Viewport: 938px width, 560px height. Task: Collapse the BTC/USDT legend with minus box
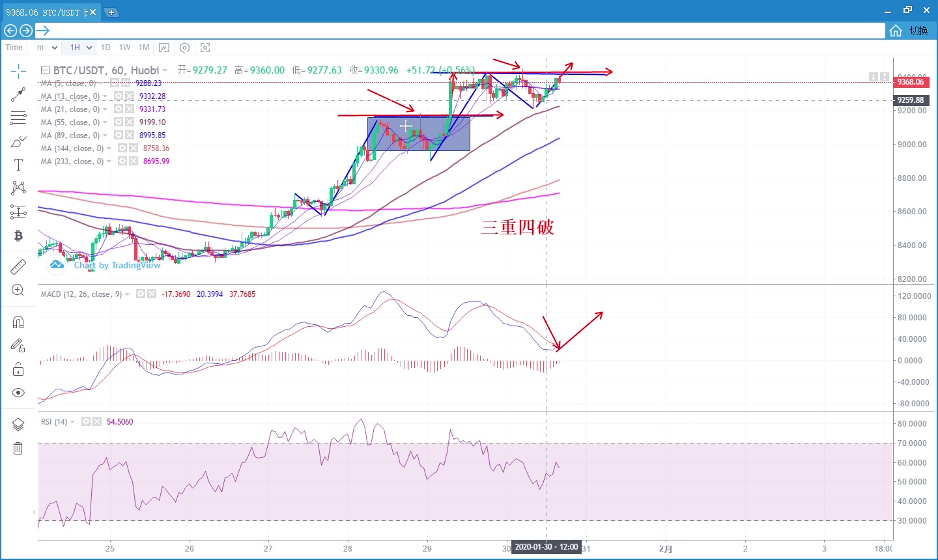pyautogui.click(x=45, y=70)
